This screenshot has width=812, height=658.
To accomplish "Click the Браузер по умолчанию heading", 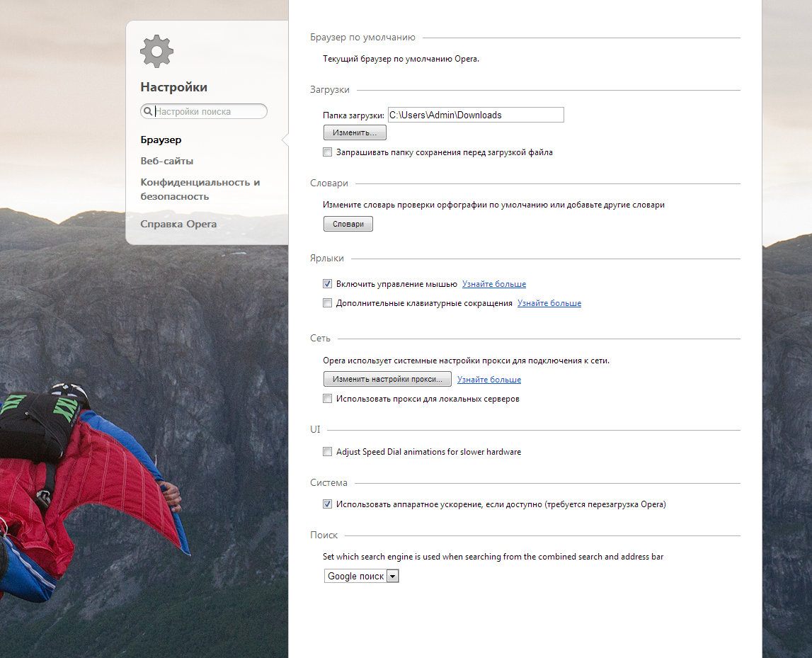I will (362, 38).
